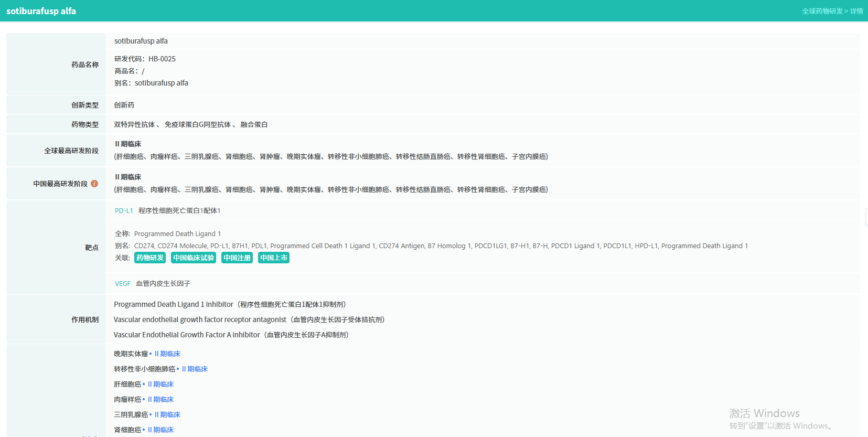Click the sotiburafusp alfa drug name value

(x=141, y=41)
